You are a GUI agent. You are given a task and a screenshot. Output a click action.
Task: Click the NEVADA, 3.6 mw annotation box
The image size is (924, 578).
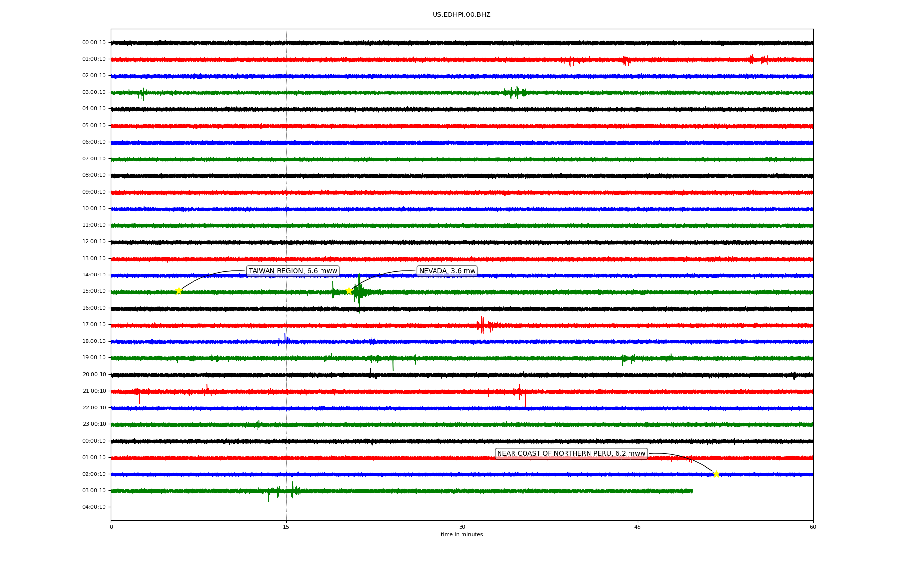(x=447, y=271)
